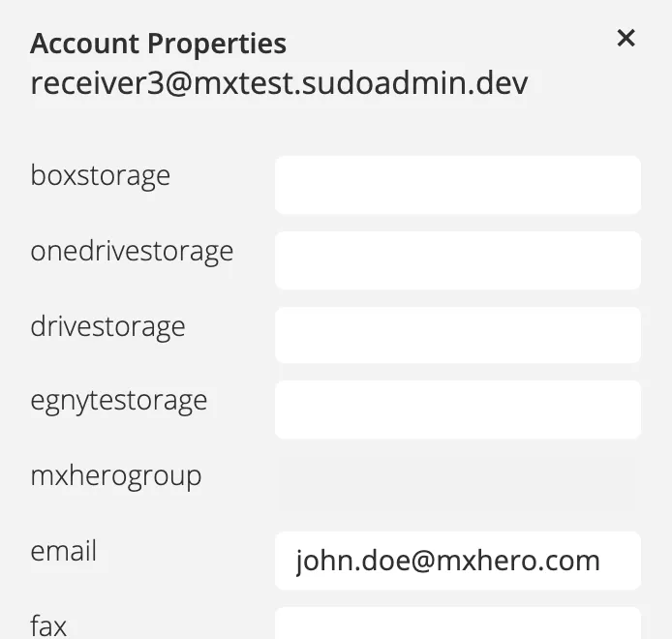Screen dimensions: 672x639
Task: Click the egnytestorage label
Action: tap(119, 401)
